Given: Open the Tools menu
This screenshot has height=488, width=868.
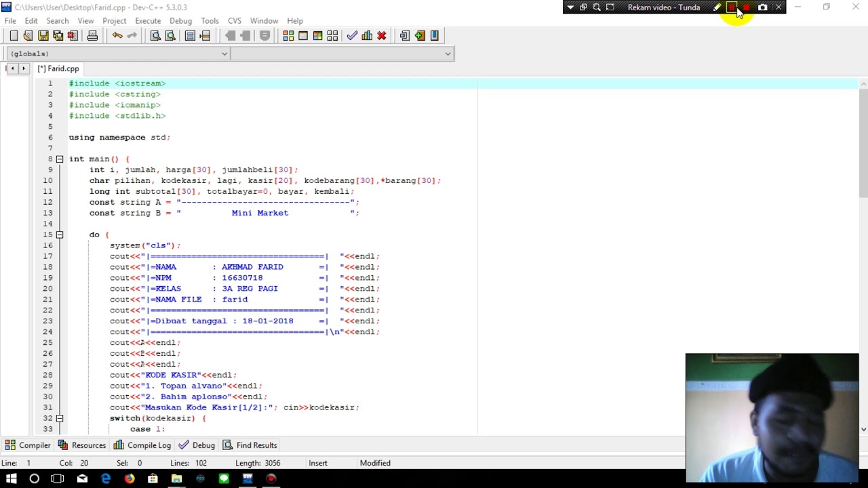Looking at the screenshot, I should click(x=210, y=21).
